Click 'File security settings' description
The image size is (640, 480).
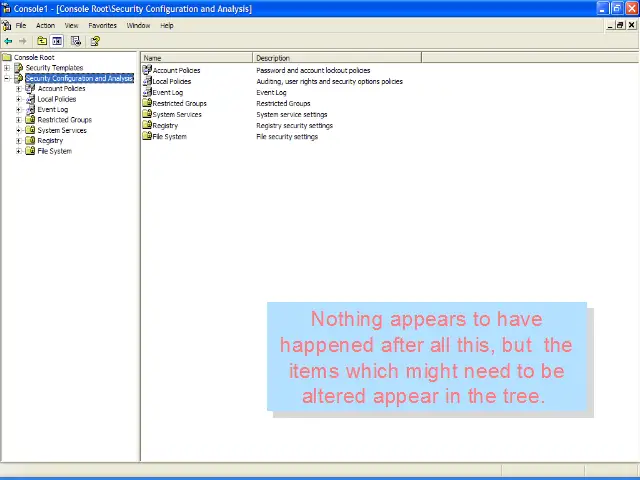tap(287, 136)
